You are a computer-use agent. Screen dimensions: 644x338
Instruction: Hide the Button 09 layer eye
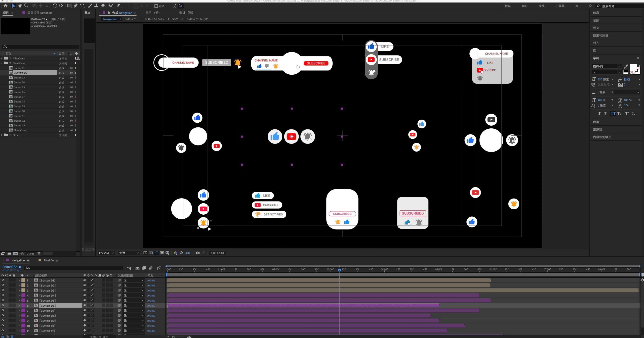[3, 320]
